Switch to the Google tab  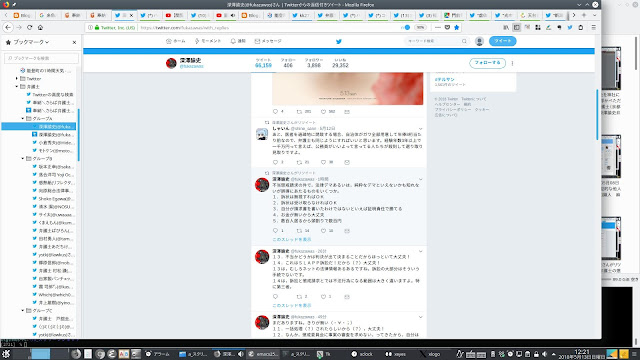pos(48,16)
